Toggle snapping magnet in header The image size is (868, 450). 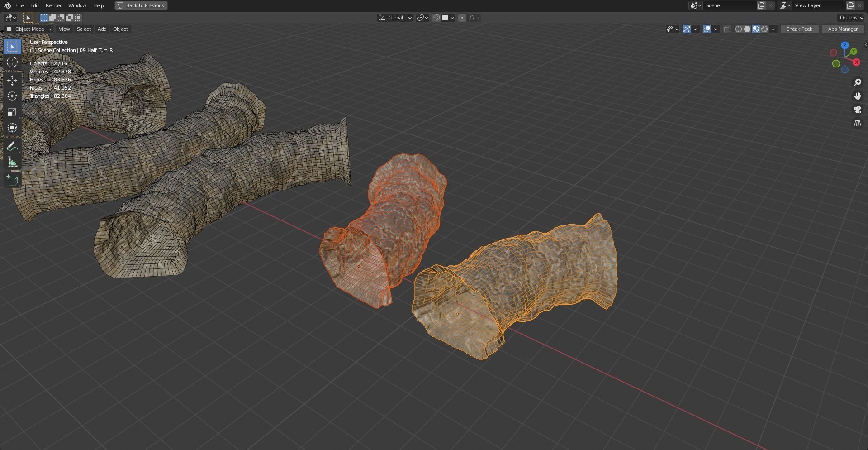(436, 18)
